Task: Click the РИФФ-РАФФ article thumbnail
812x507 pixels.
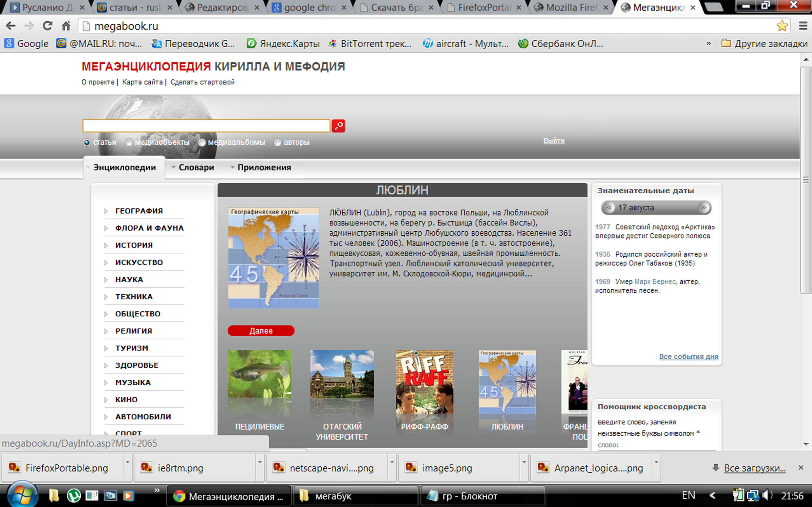Action: click(424, 382)
